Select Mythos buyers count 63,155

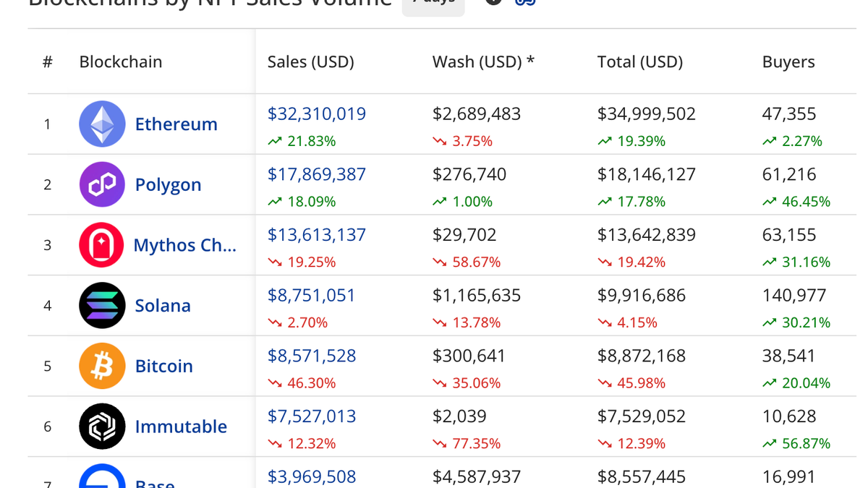click(x=789, y=235)
